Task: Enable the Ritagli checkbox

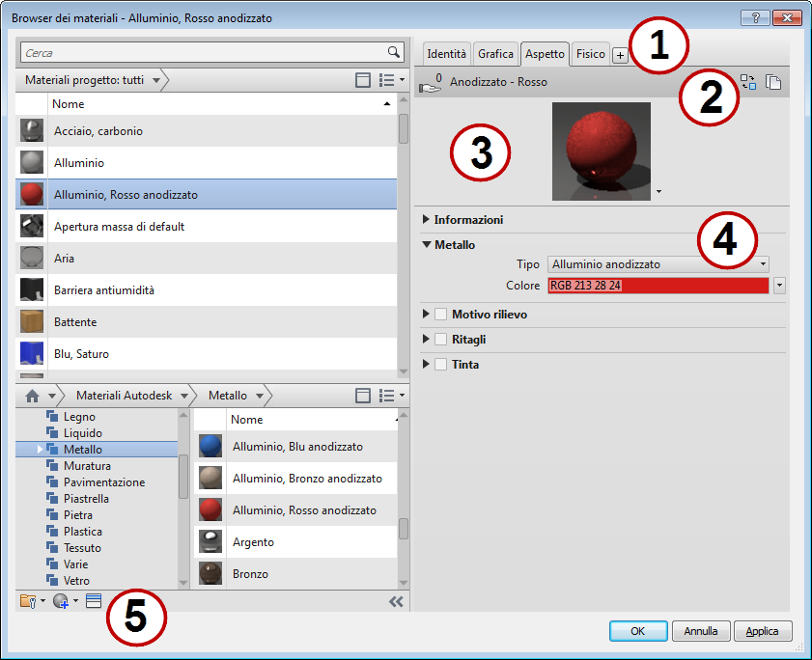Action: pos(440,339)
